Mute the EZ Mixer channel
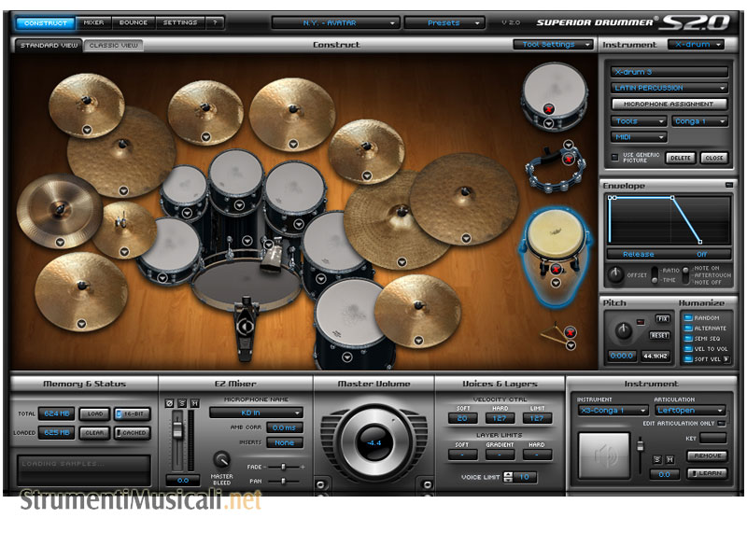The image size is (747, 560). pyautogui.click(x=195, y=403)
